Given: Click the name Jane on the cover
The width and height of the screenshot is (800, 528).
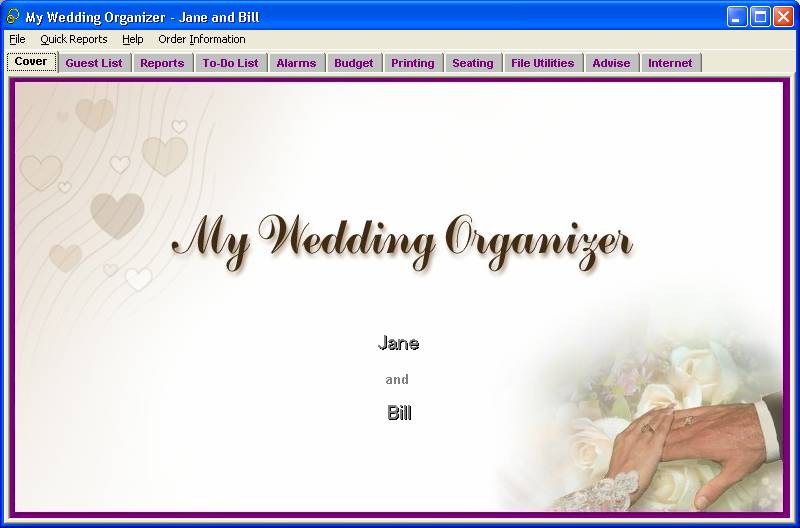Looking at the screenshot, I should click(398, 343).
